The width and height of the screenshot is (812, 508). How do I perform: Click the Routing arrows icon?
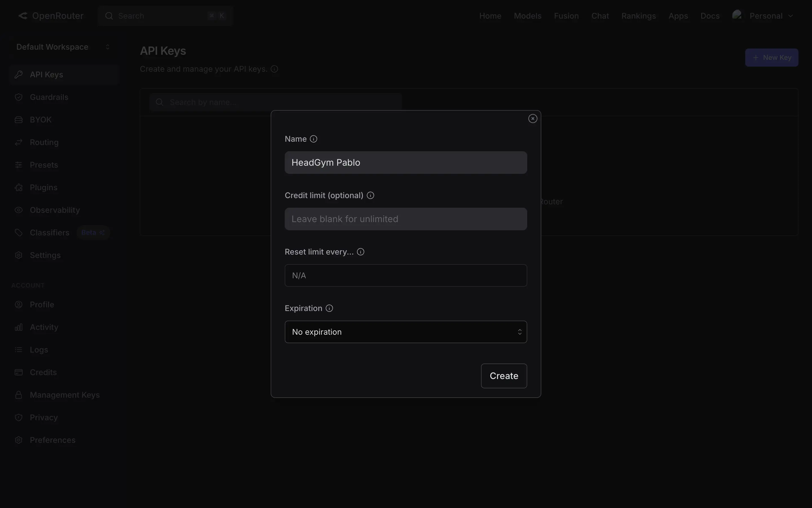tap(19, 143)
